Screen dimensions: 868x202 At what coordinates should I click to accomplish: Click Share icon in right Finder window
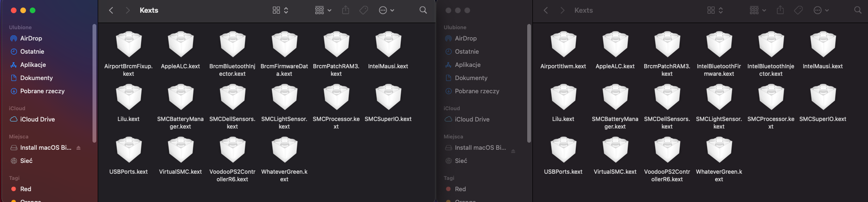point(780,10)
